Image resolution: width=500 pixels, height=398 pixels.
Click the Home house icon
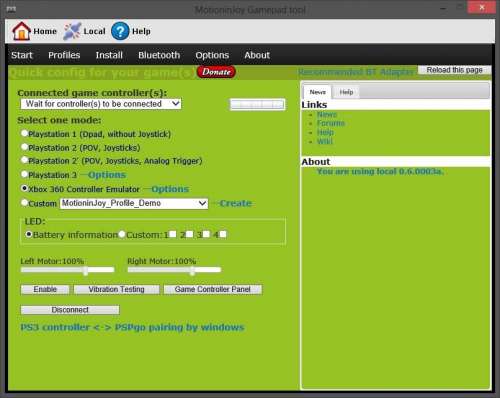(21, 31)
